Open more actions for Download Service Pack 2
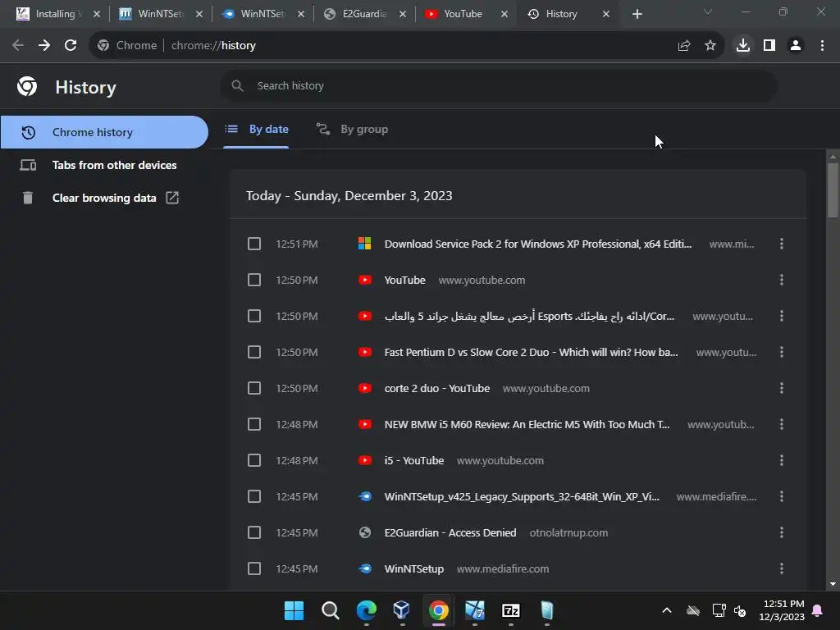 tap(782, 244)
